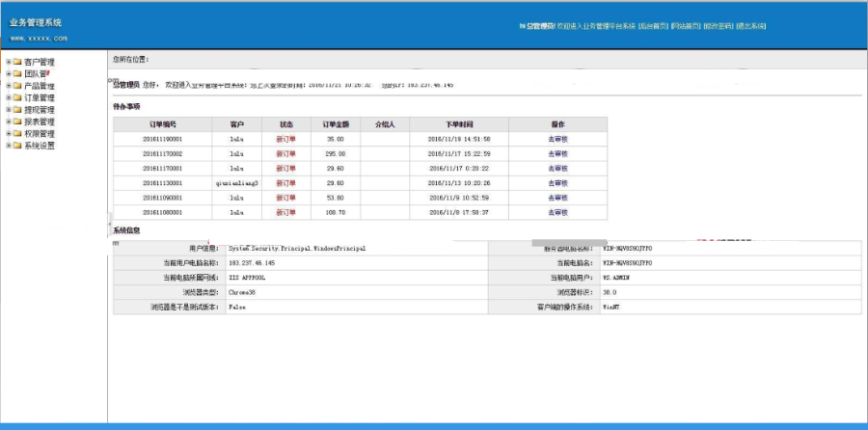Click the amount 295.00

click(x=336, y=154)
